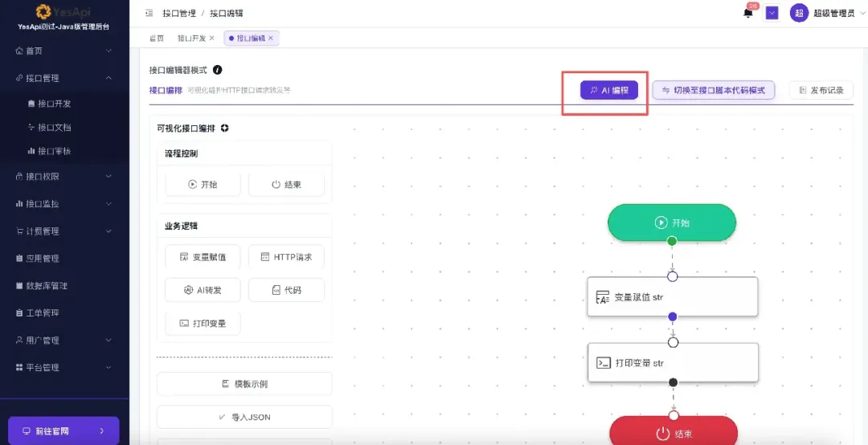Screen dimensions: 868x445
Task: Pick the 代码 component
Action: (286, 290)
